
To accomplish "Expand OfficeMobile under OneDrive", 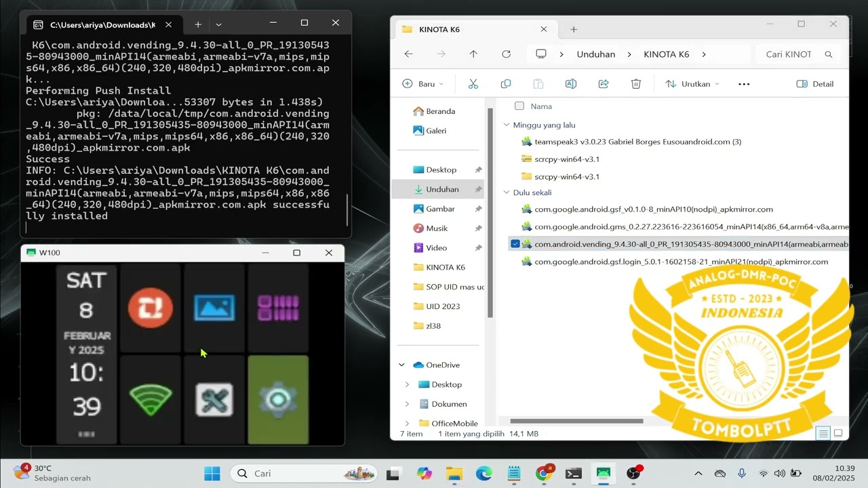I will [407, 424].
